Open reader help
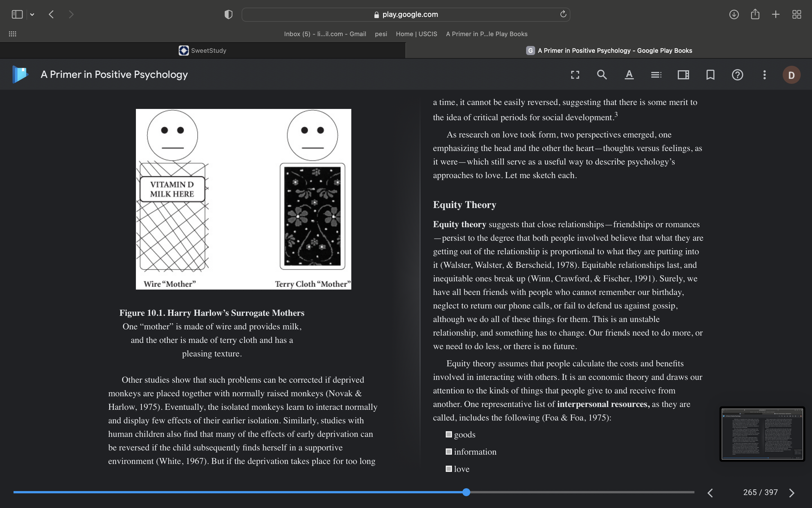Screen dimensions: 812x508 (738, 75)
